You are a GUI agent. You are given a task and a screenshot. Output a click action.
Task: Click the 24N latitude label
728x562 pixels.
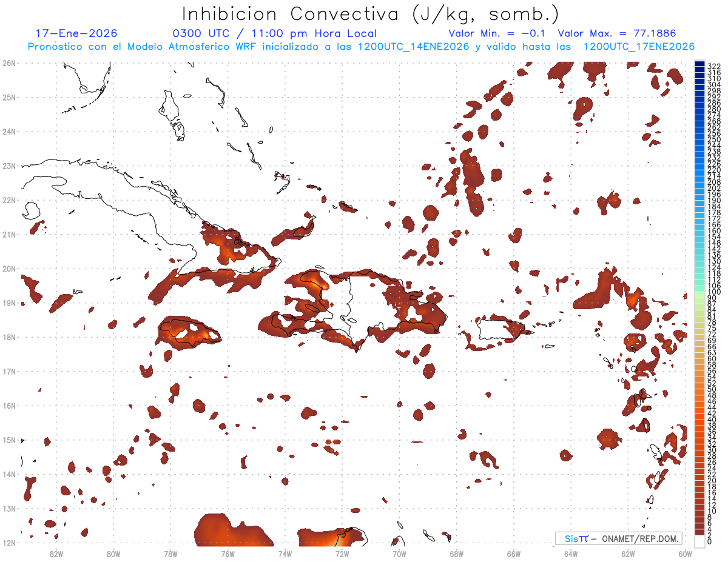(x=8, y=132)
